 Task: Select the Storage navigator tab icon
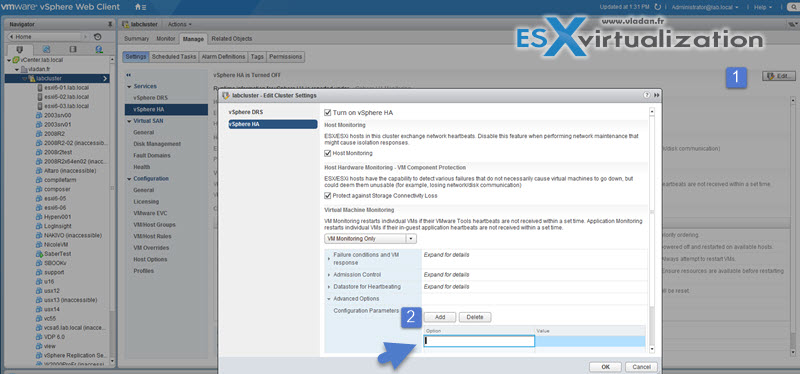(72, 49)
